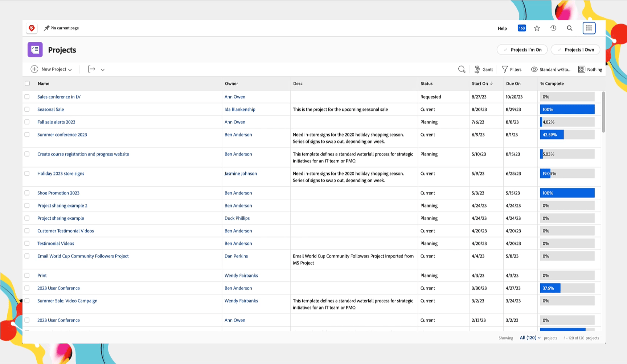Pin current page
Image resolution: width=627 pixels, height=364 pixels.
click(x=61, y=28)
